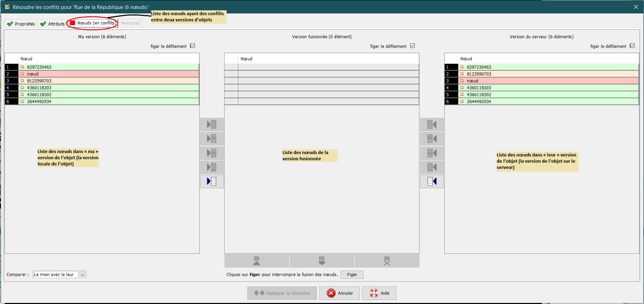Click the move up arrow below merged list

tap(257, 261)
